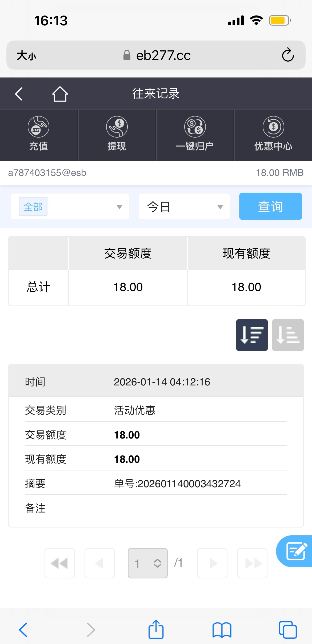
Task: Reload the page in Safari
Action: [288, 55]
